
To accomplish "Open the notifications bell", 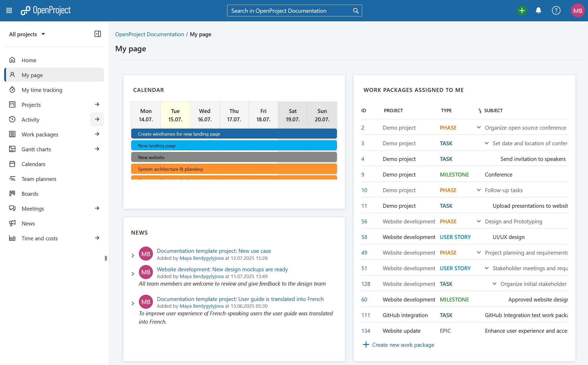I will [x=539, y=10].
